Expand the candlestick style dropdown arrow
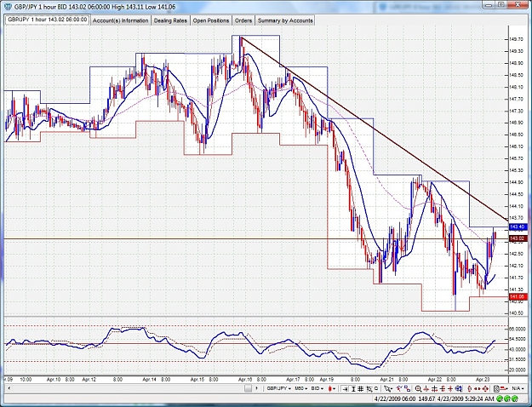 (335, 388)
